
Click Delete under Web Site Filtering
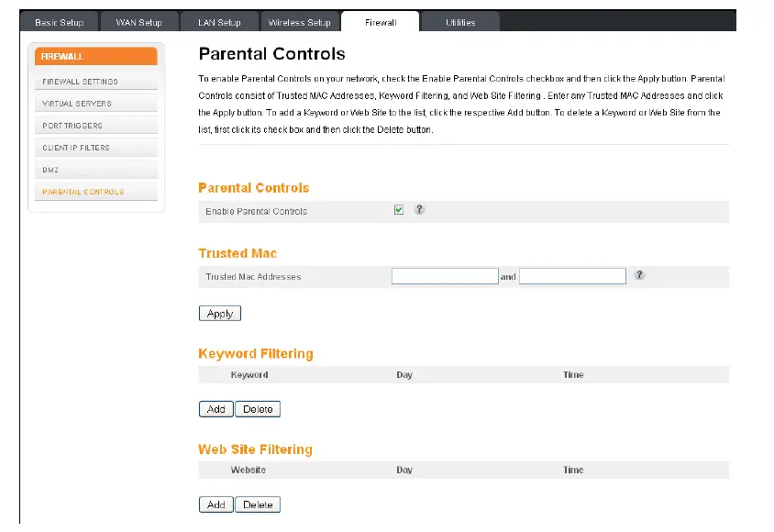click(x=258, y=504)
